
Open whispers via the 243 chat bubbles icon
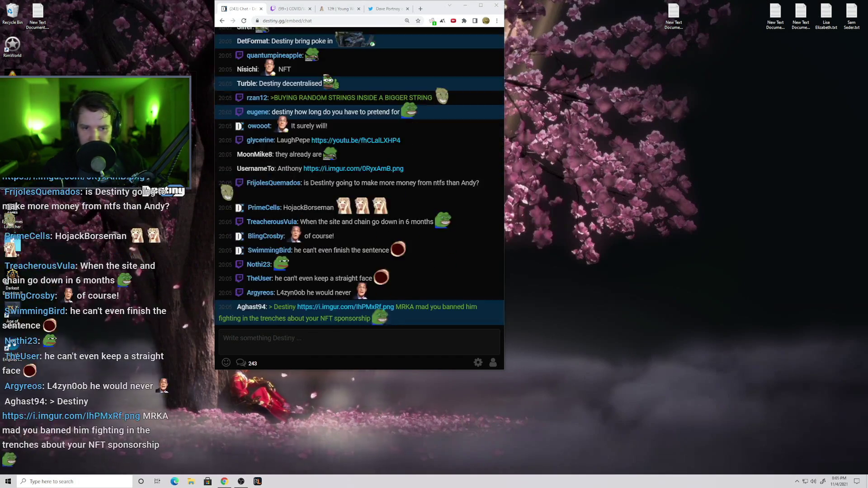[246, 363]
